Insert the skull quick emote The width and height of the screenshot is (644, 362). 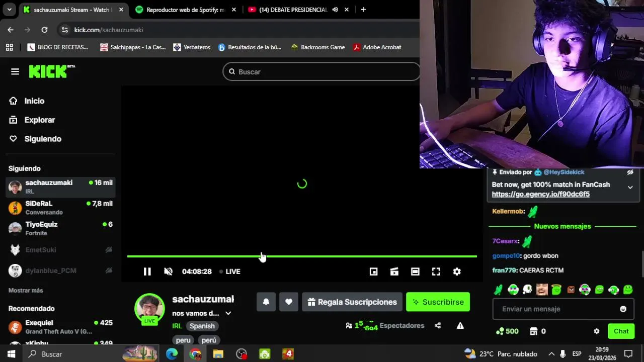[x=527, y=290]
